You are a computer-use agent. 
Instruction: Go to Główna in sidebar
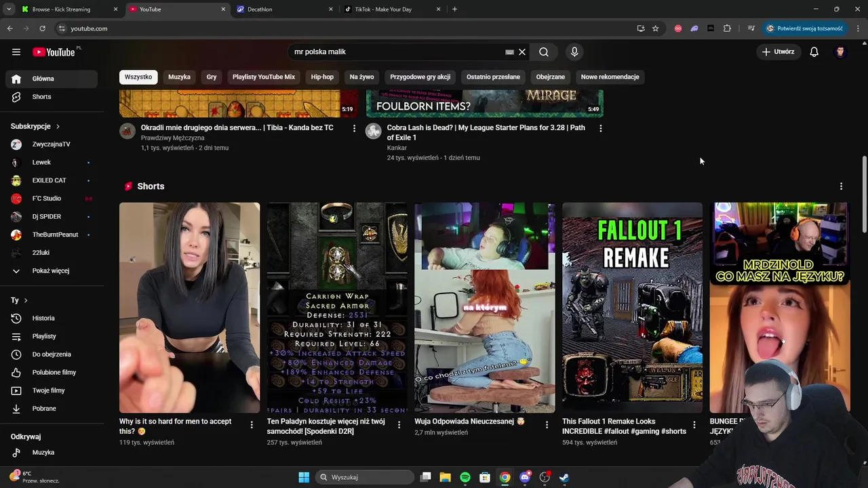click(52, 79)
